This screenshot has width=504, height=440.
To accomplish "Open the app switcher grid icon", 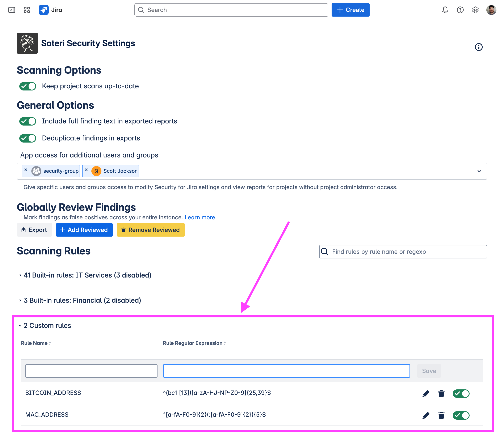I will click(x=27, y=10).
